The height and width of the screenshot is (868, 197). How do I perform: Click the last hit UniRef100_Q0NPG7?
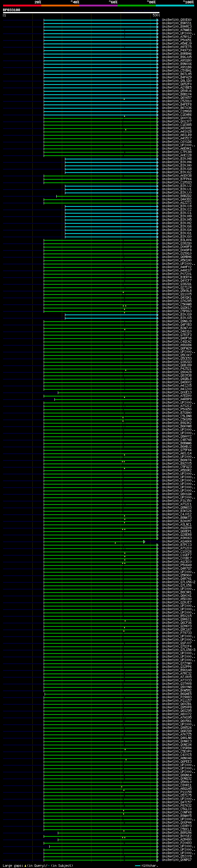176,860
